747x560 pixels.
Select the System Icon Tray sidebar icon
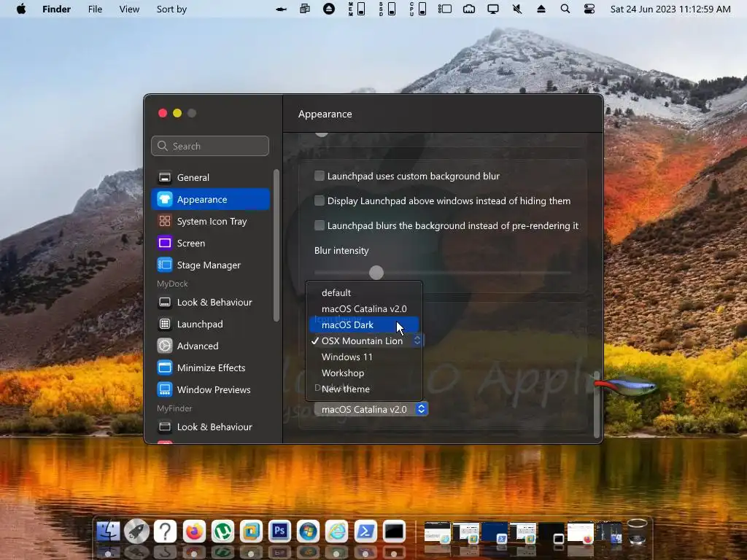tap(165, 221)
